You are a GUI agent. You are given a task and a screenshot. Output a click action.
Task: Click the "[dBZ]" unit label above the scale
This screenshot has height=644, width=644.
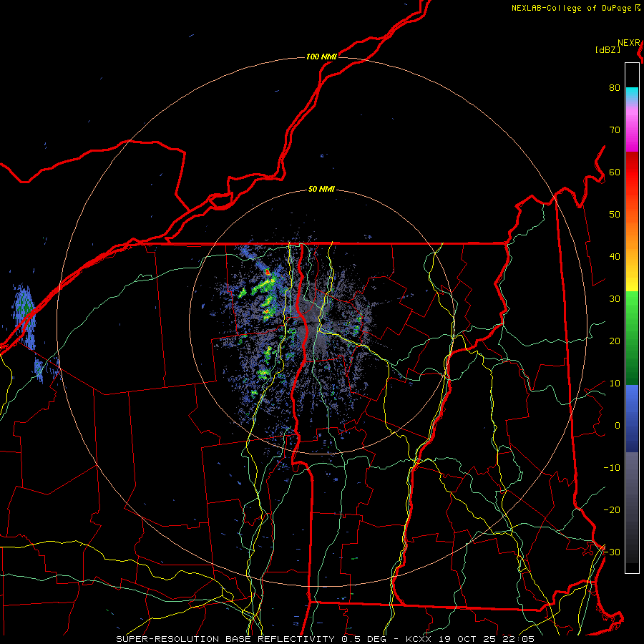click(608, 50)
